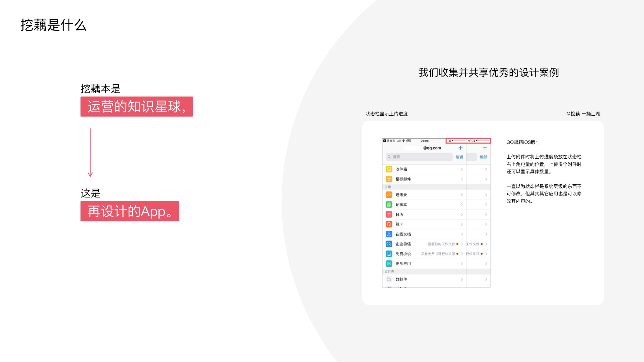644x362 pixels.
Task: Open the 日历 row label
Action: click(399, 215)
